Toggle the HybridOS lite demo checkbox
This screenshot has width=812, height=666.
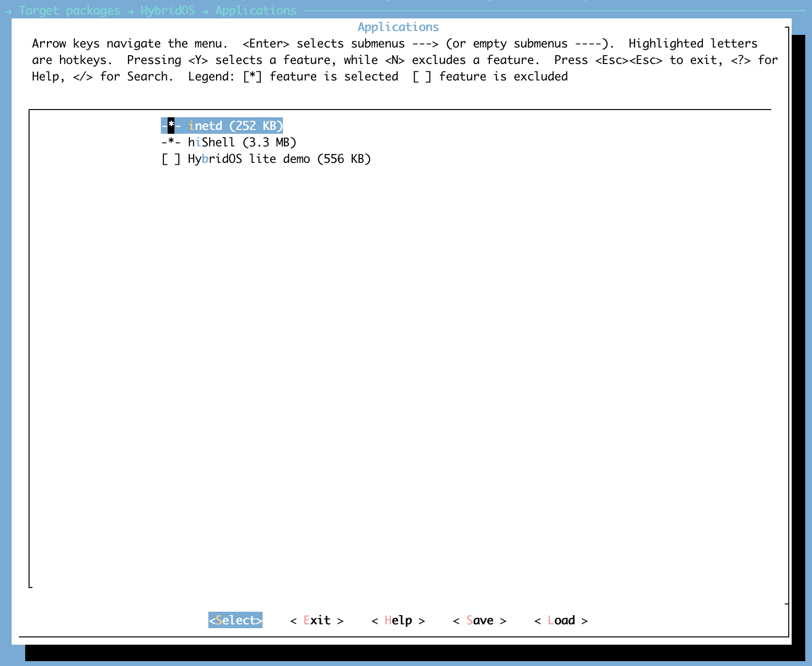pos(171,159)
